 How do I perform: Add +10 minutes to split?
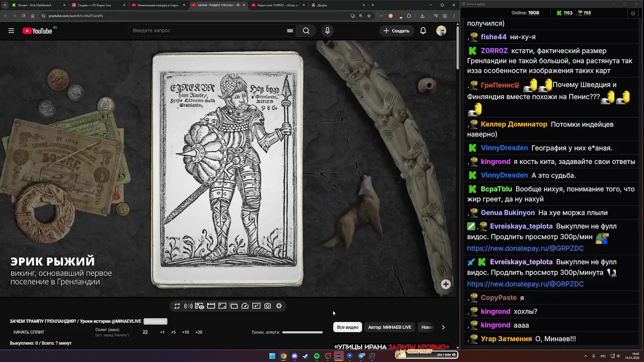point(185,332)
